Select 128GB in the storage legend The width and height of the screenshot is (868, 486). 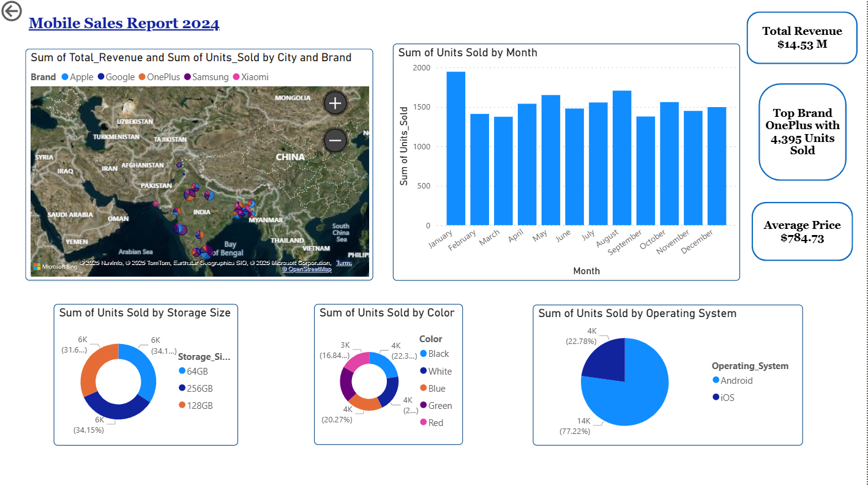pyautogui.click(x=196, y=405)
